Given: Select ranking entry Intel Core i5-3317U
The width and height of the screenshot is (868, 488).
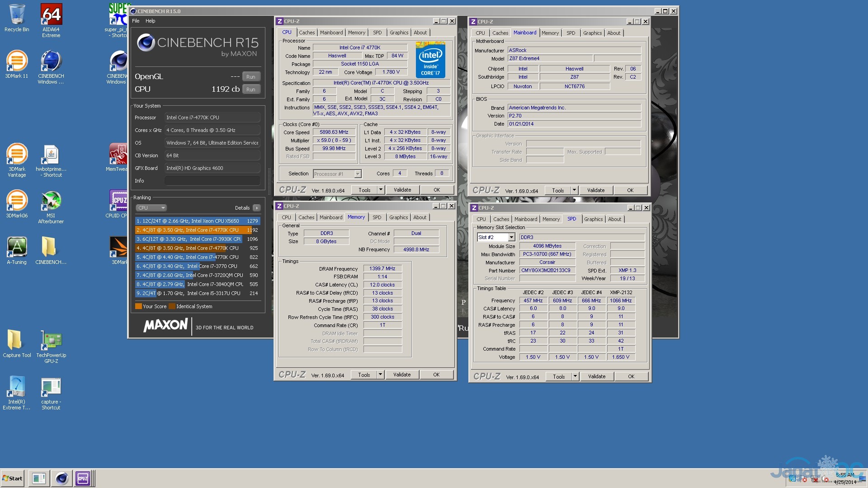Looking at the screenshot, I should (198, 293).
